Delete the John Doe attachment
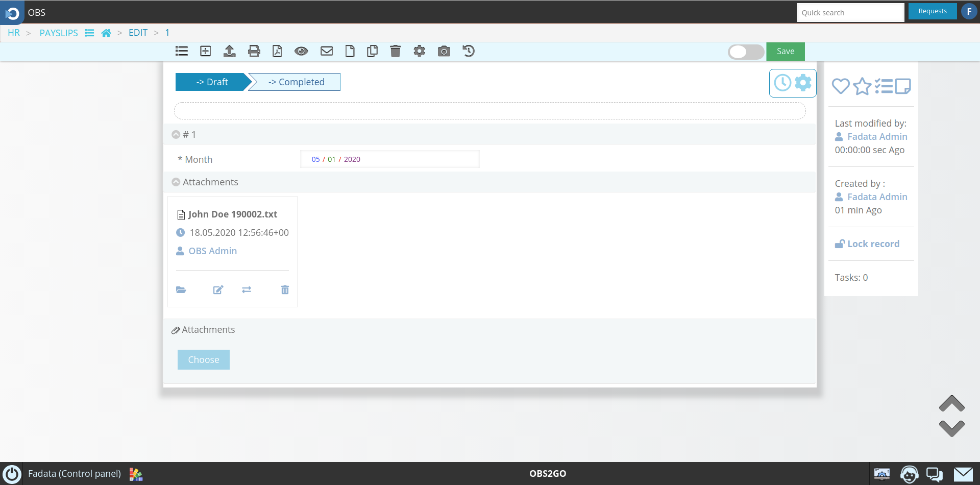The image size is (980, 485). (x=285, y=290)
